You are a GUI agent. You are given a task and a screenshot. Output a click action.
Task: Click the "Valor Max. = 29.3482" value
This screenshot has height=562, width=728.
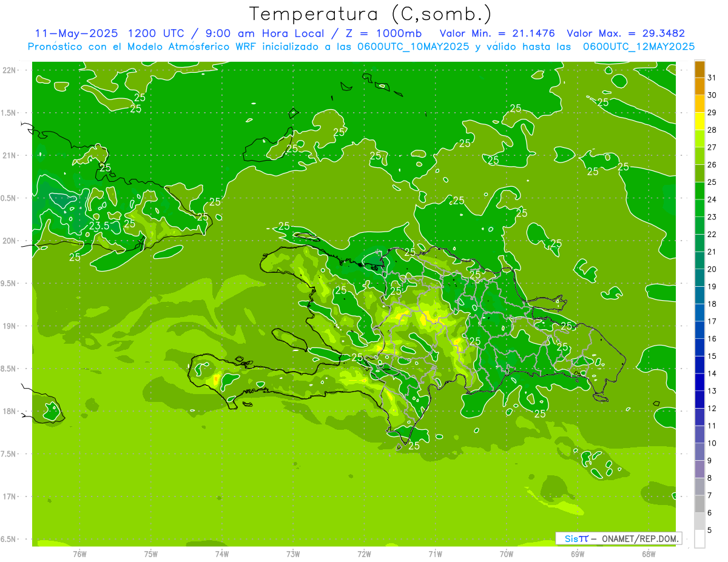tap(625, 33)
